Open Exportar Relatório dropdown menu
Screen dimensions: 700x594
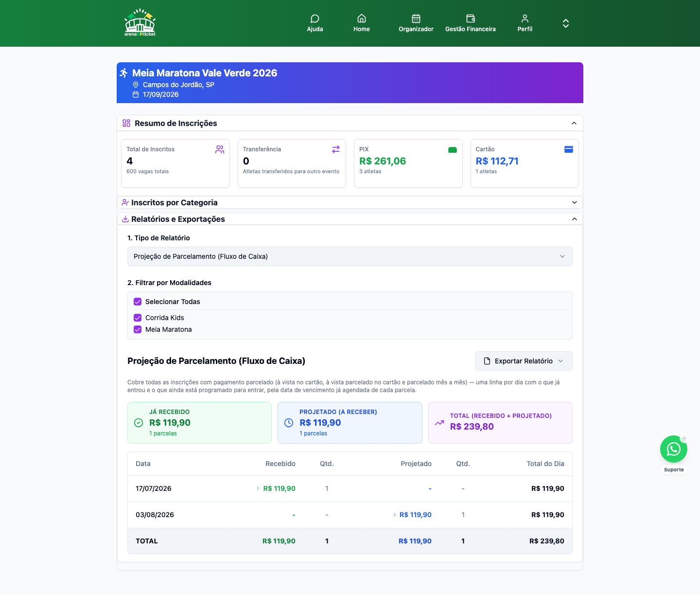(x=524, y=361)
